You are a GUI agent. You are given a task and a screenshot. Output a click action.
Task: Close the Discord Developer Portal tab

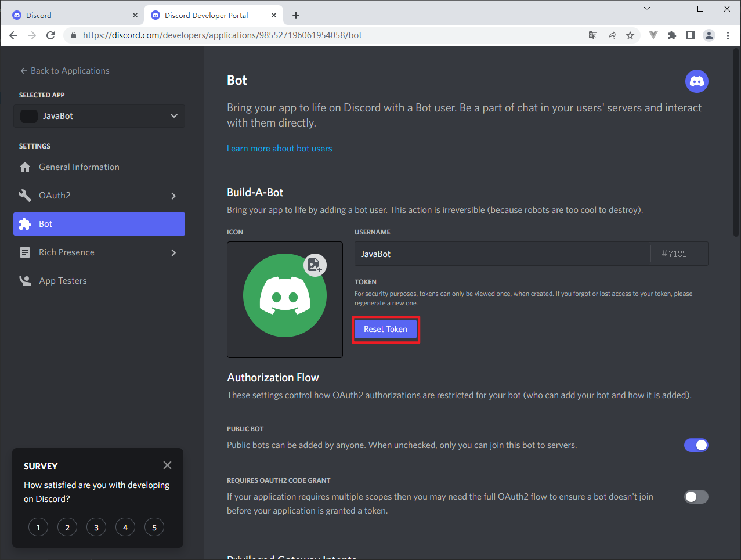pyautogui.click(x=274, y=15)
